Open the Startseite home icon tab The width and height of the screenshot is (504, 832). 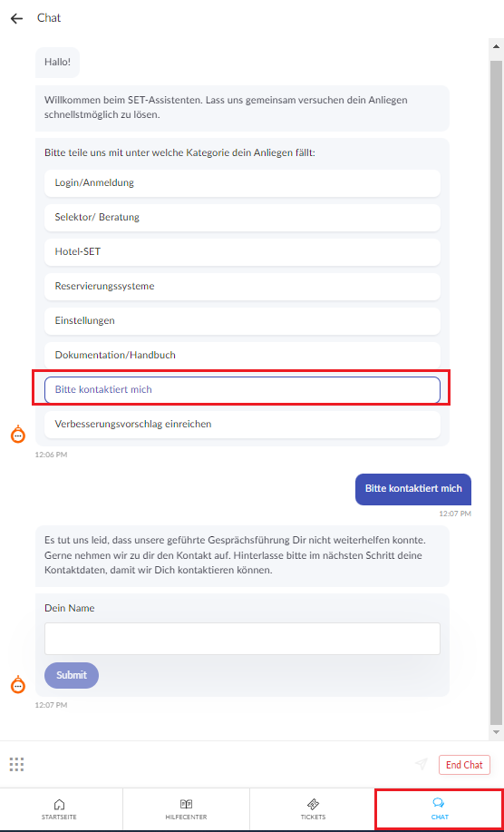[x=59, y=809]
